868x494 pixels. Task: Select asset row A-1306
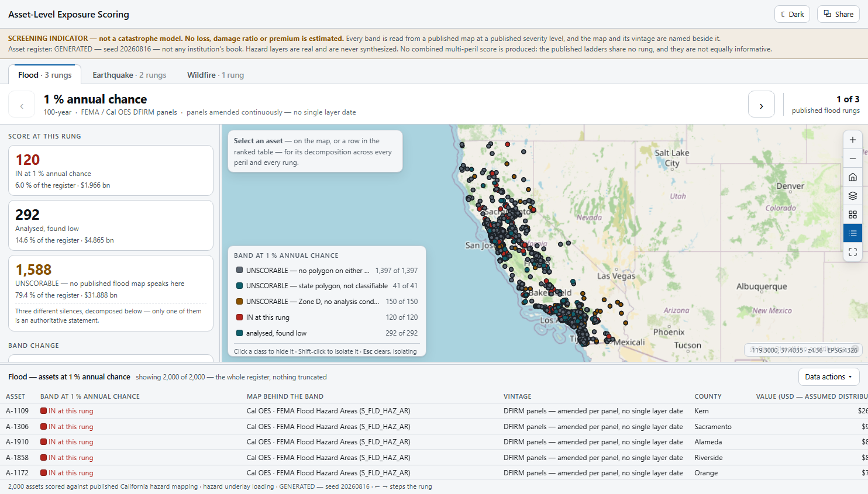(434, 427)
